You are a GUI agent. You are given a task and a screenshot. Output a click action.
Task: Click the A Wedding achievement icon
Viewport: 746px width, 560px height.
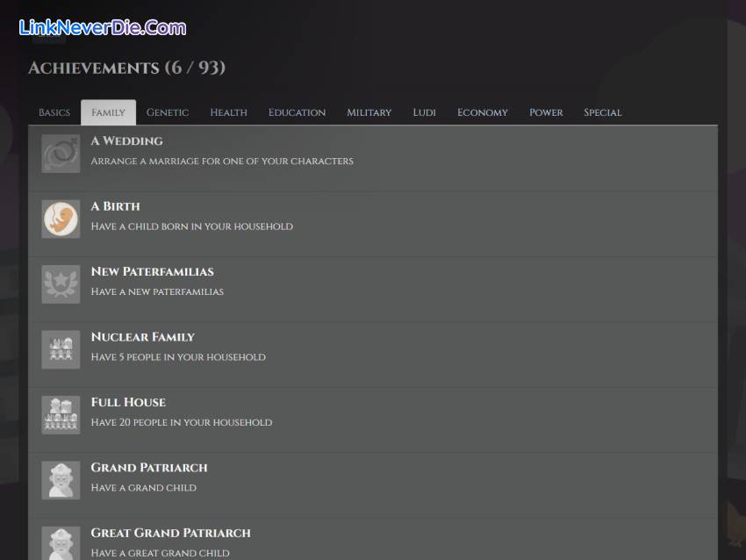61,154
